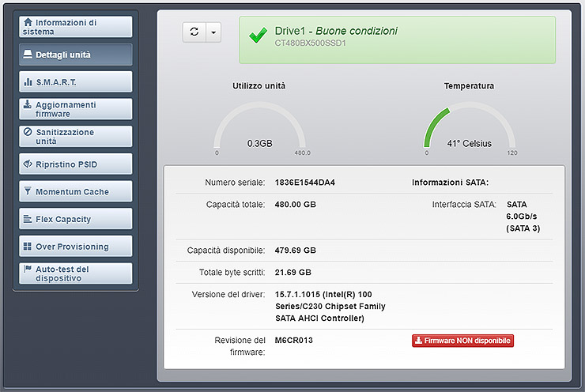Click the prohibition icon on Sanitizzazione unità
The image size is (585, 392).
coord(28,132)
